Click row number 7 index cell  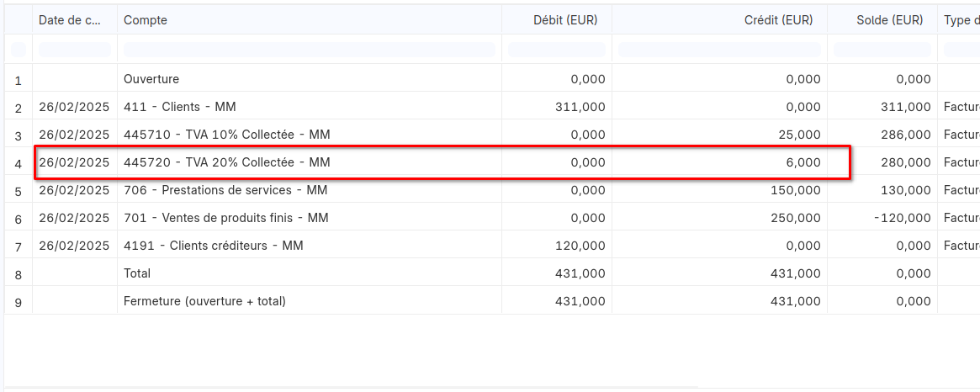tap(19, 246)
